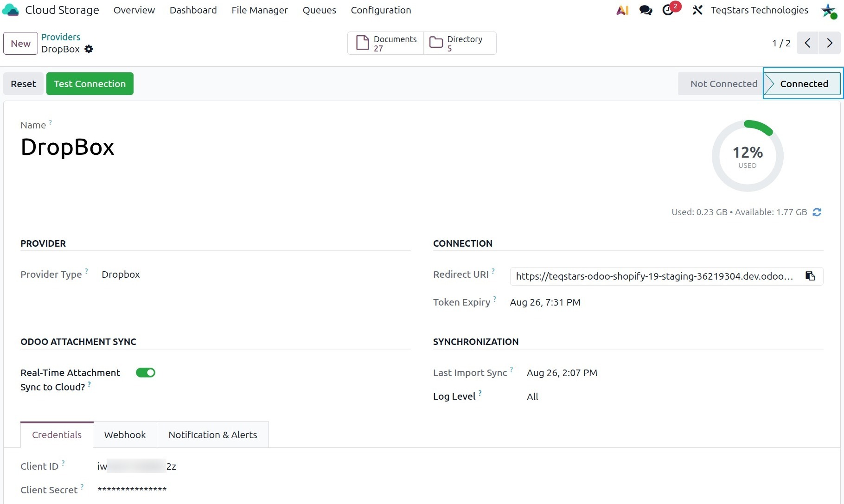Refresh storage usage with the sync icon
Image resolution: width=844 pixels, height=504 pixels.
[817, 212]
